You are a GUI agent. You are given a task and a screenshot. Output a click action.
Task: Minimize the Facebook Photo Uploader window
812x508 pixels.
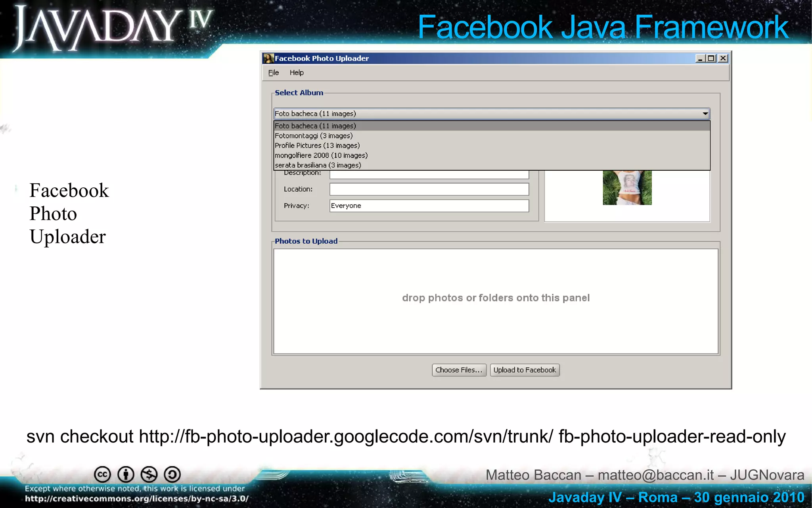tap(700, 58)
